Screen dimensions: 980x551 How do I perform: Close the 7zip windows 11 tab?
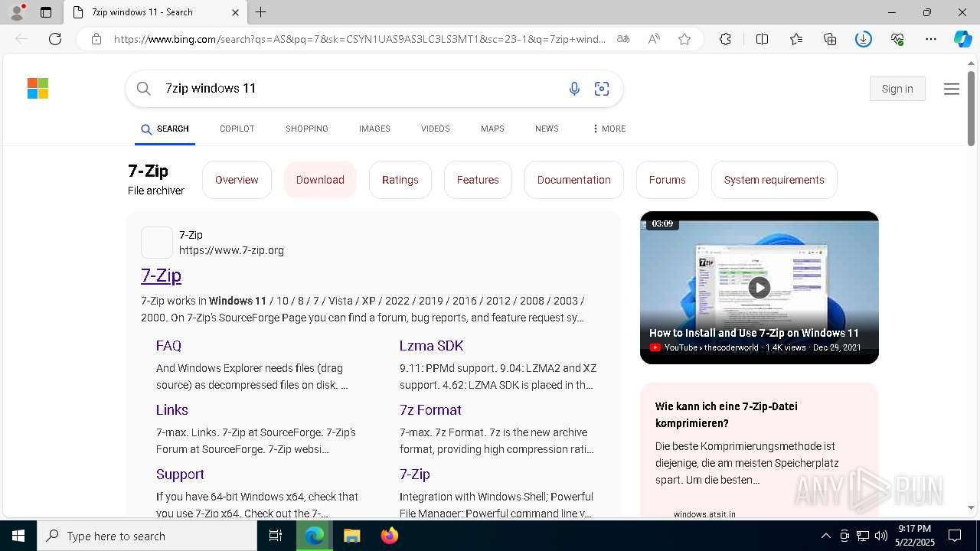click(x=235, y=12)
